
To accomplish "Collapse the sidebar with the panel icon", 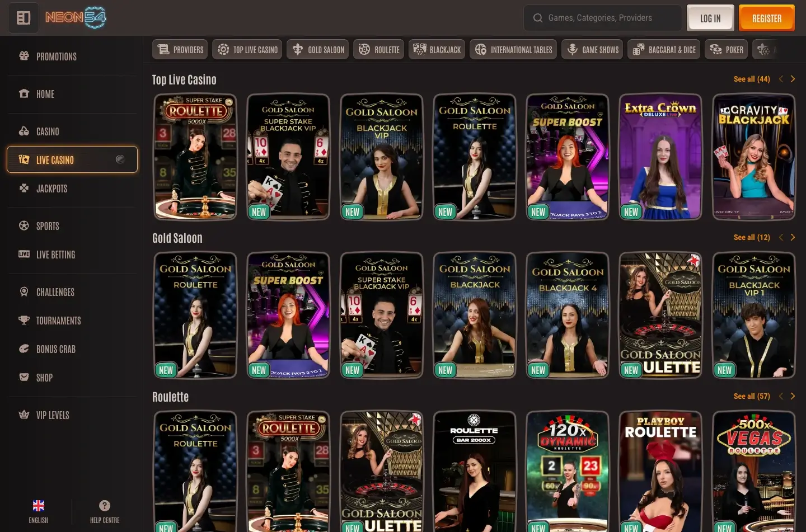I will [23, 18].
